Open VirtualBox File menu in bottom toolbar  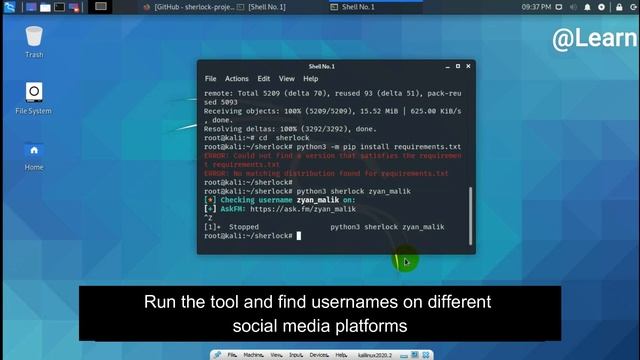(232, 355)
